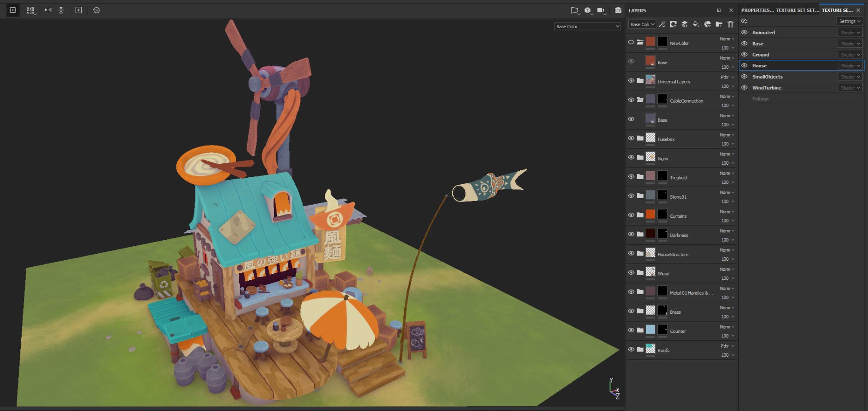Open the add effect magic wand icon

[x=662, y=24]
